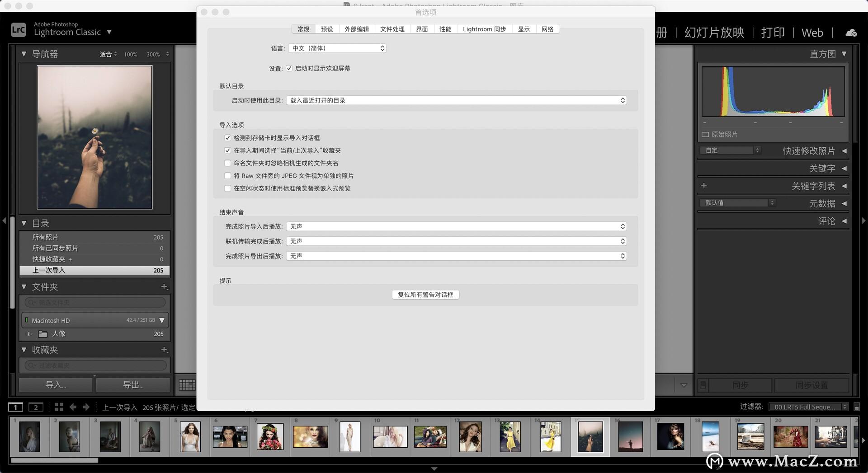Viewport: 868px width, 473px height.
Task: Open the 打印 module
Action: click(x=773, y=33)
